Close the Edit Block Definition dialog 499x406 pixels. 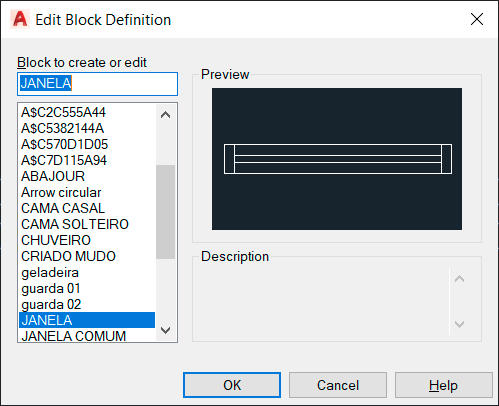point(477,19)
